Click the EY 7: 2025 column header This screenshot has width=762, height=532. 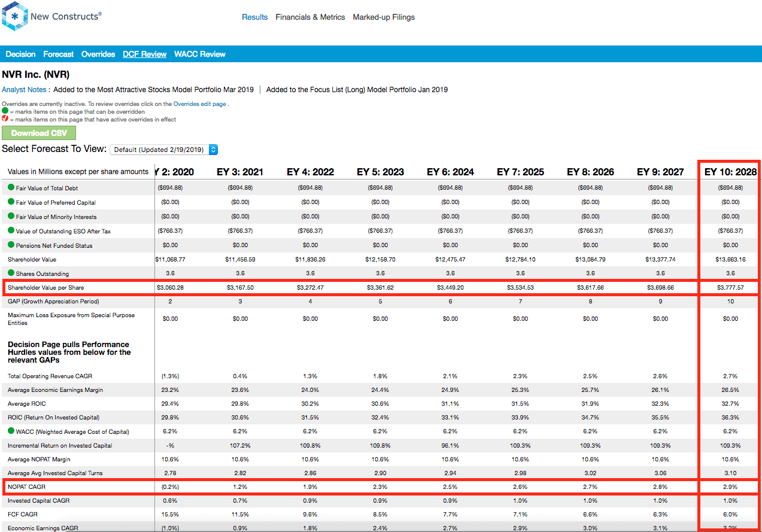520,172
